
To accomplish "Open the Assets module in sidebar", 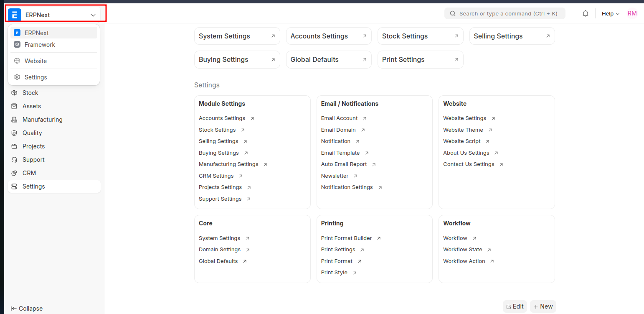I will point(54,106).
